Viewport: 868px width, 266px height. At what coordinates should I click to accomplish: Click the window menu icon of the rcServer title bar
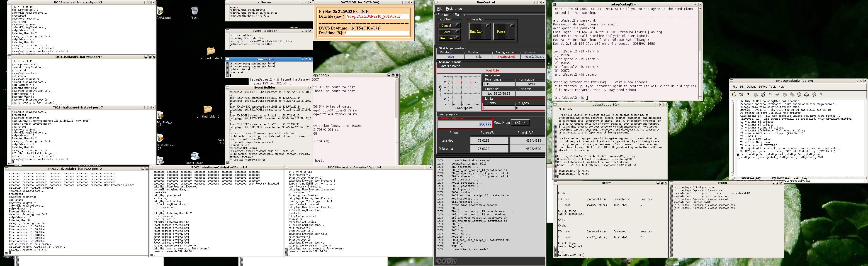pyautogui.click(x=227, y=2)
